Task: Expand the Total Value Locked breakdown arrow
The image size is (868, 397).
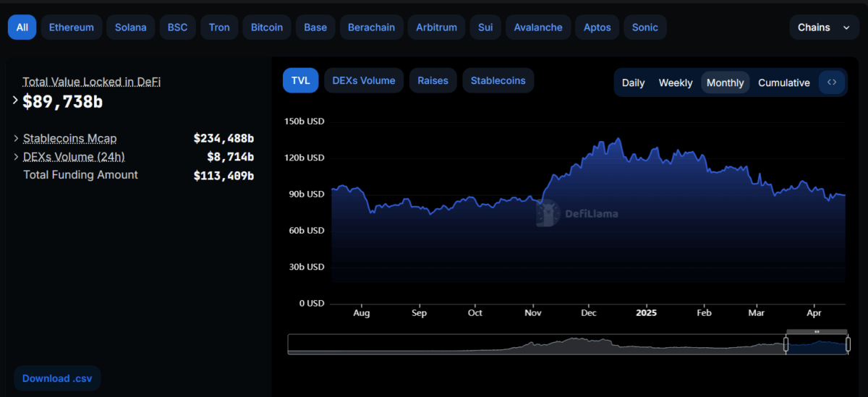Action: tap(15, 101)
